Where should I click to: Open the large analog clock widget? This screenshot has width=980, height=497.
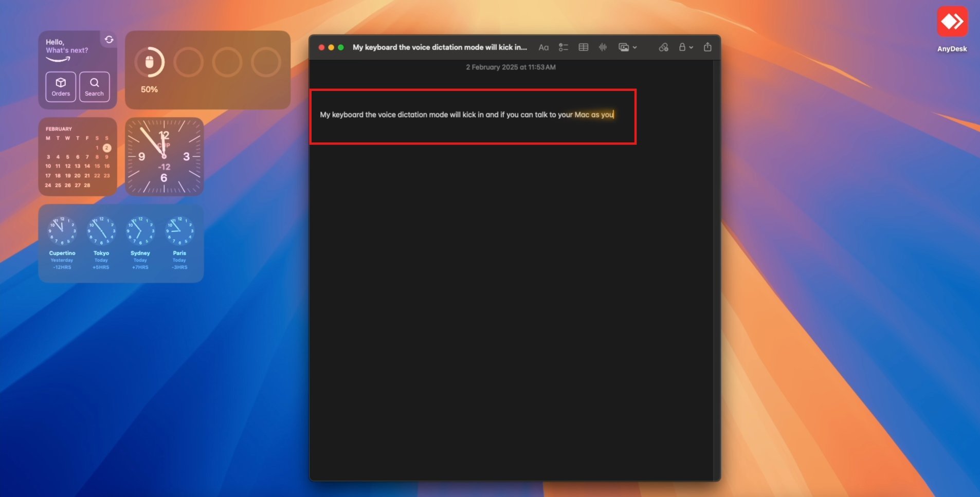[164, 156]
